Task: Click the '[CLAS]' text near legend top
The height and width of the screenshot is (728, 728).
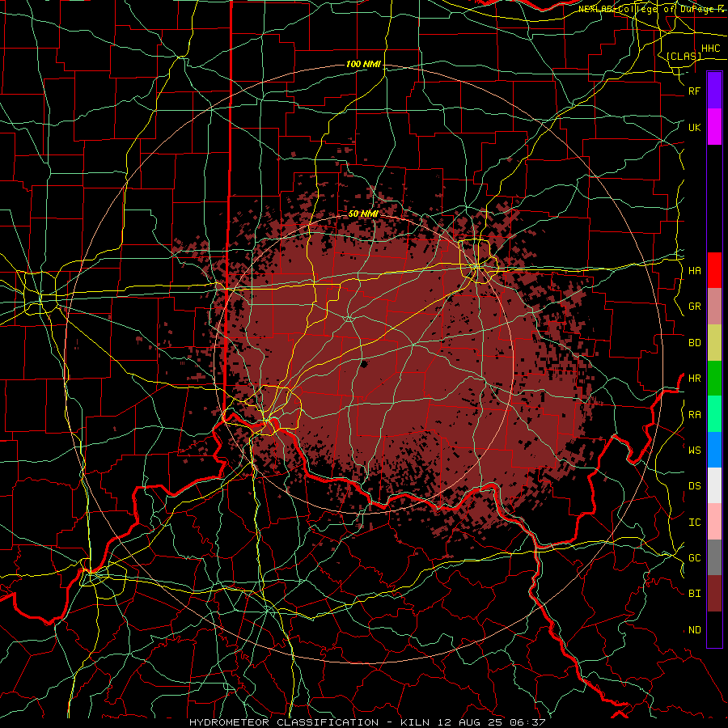Action: point(684,56)
